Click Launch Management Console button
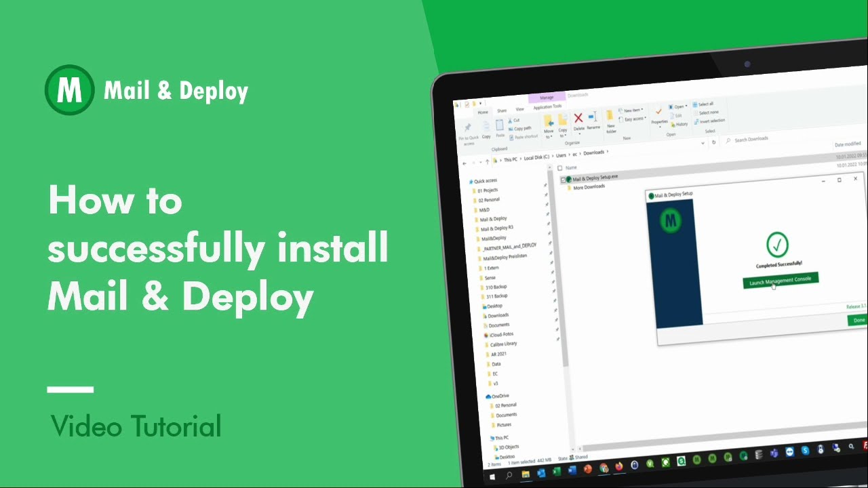The width and height of the screenshot is (868, 488). tap(781, 279)
